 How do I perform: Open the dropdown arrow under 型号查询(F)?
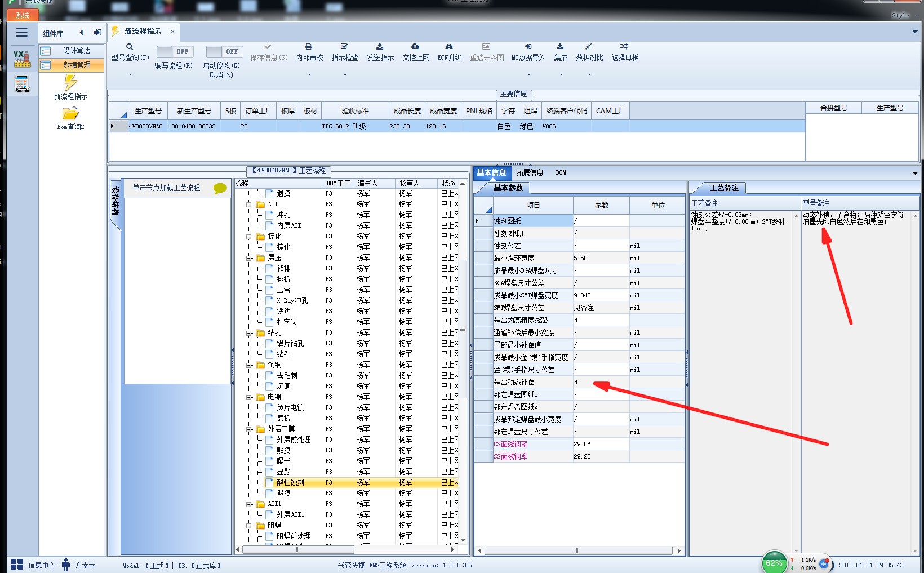coord(130,75)
